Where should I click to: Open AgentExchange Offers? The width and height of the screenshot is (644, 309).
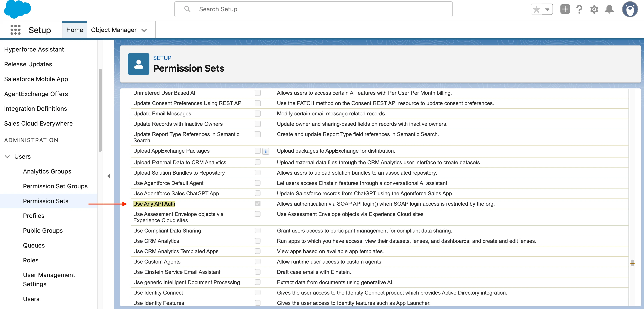[36, 94]
